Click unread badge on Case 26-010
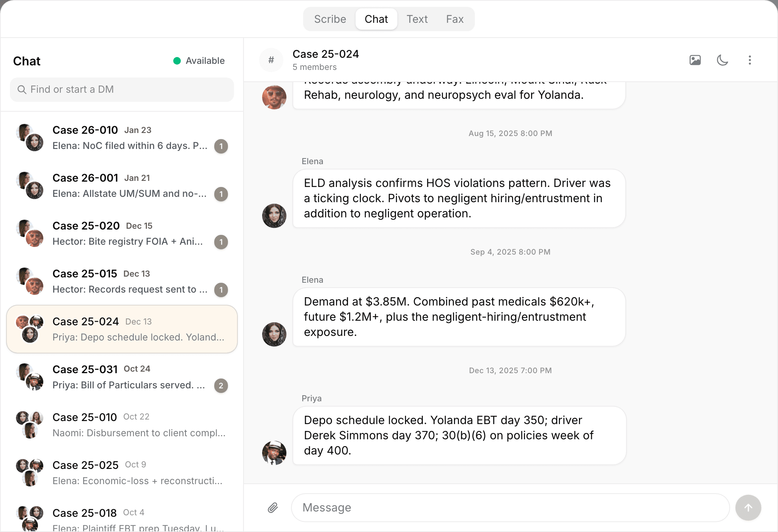Screen dimensions: 778x532 point(221,146)
